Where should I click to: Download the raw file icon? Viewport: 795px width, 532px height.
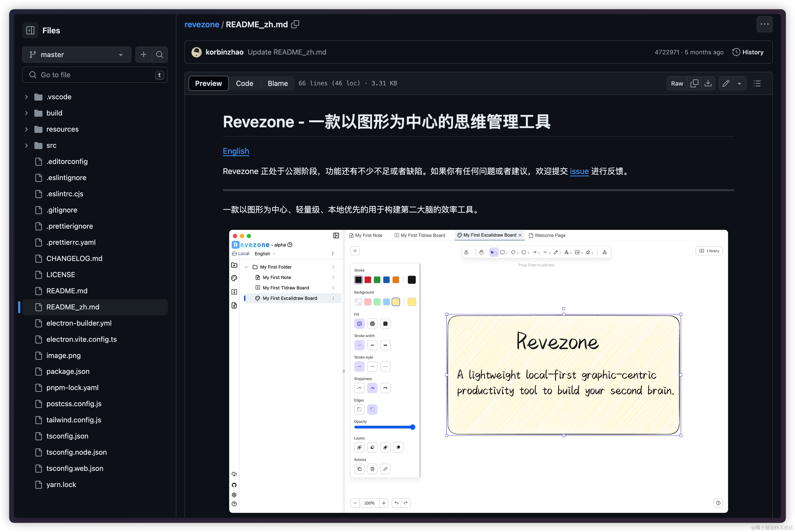click(x=708, y=84)
